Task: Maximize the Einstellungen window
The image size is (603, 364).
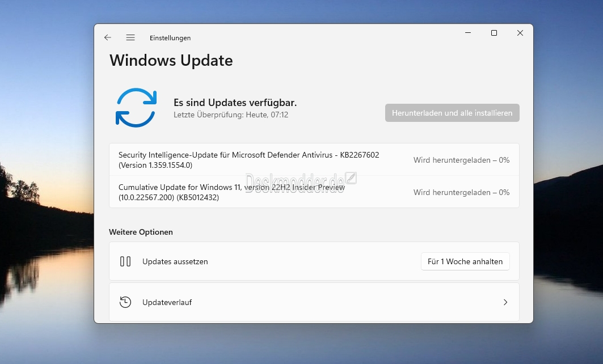Action: click(x=494, y=33)
